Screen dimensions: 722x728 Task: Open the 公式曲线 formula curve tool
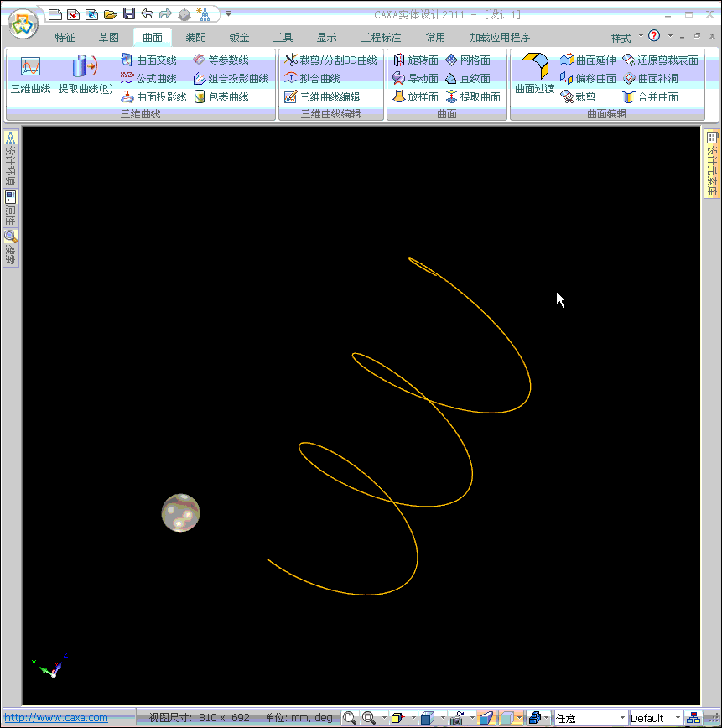[x=149, y=79]
